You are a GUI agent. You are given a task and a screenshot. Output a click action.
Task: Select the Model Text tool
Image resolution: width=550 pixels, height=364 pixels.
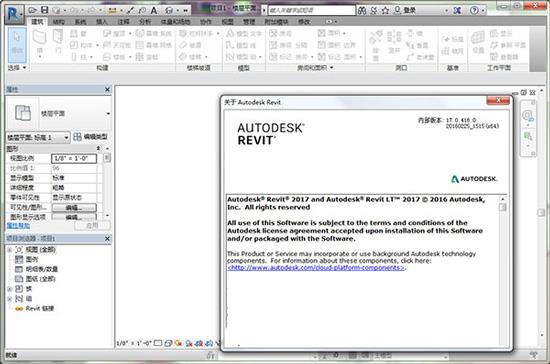point(244,34)
